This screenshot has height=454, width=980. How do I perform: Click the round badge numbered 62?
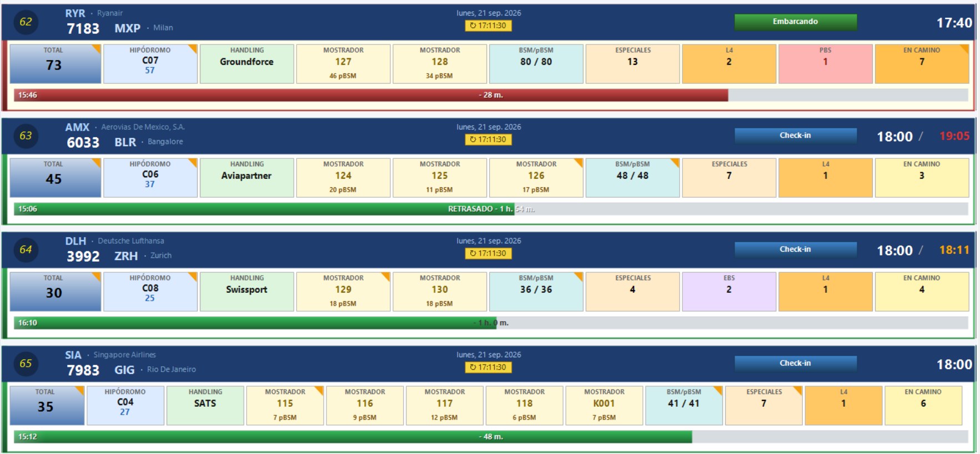click(x=26, y=22)
